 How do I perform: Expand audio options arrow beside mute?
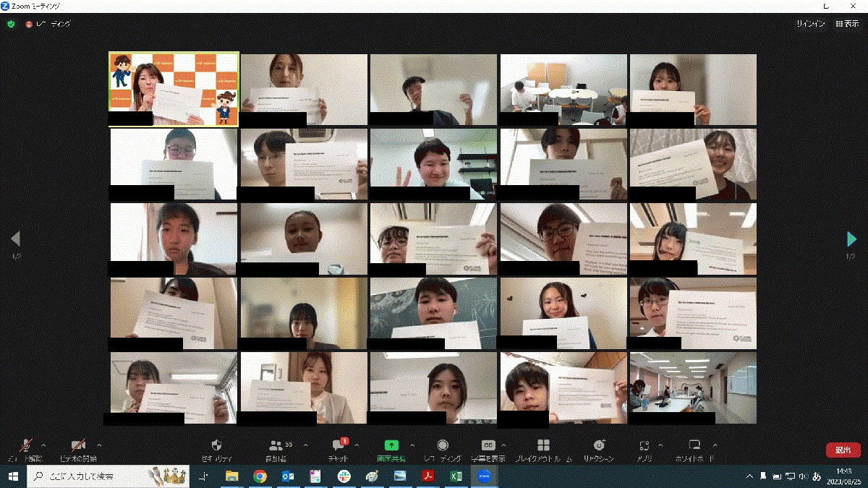click(44, 445)
